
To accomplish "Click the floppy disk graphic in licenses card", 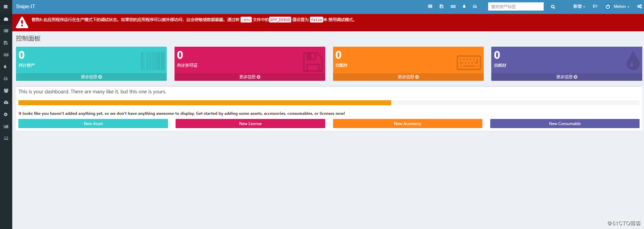I will pyautogui.click(x=313, y=62).
